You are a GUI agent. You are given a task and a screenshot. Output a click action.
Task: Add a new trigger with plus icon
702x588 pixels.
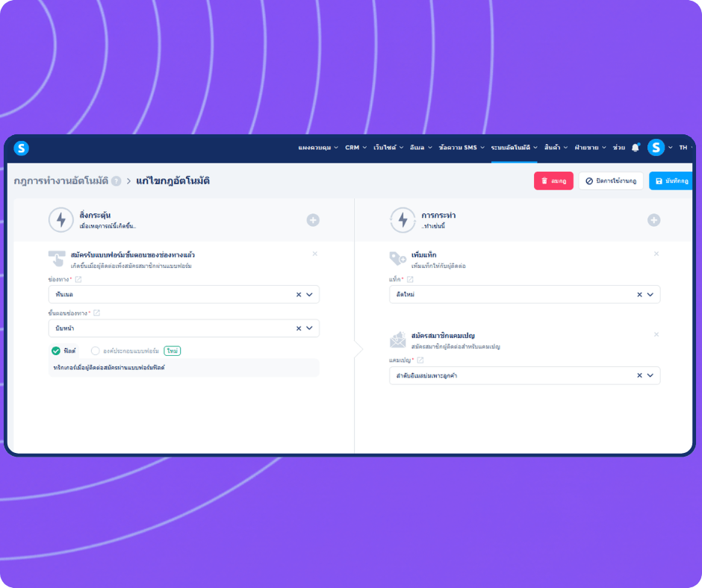point(313,220)
